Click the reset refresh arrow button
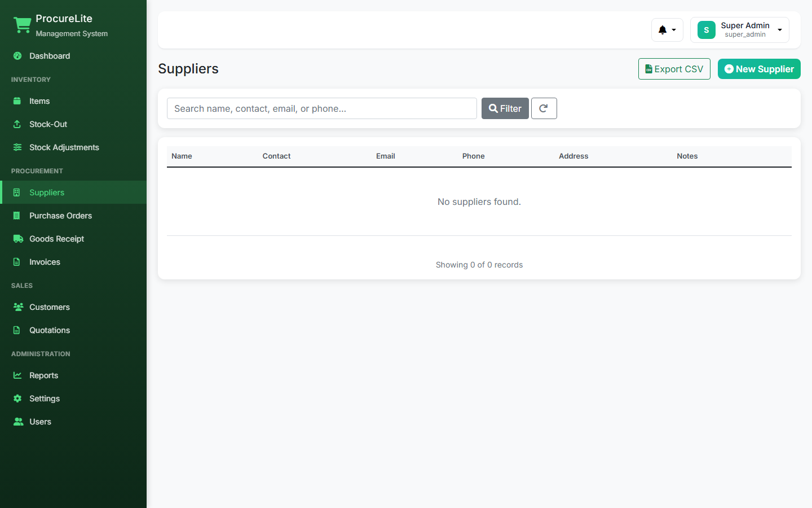The height and width of the screenshot is (508, 812). [x=544, y=108]
